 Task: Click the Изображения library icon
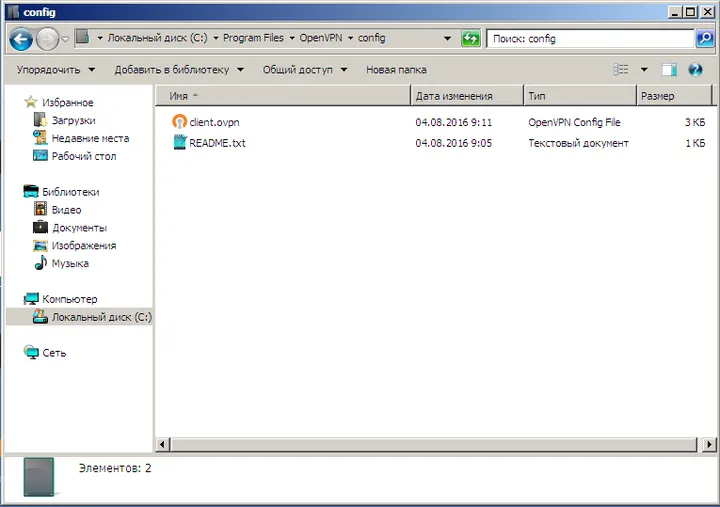(40, 245)
